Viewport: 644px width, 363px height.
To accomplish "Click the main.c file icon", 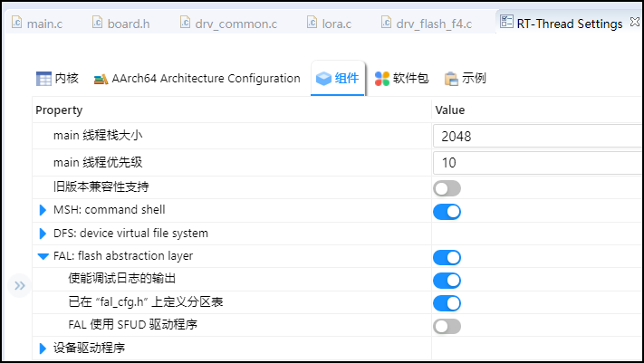I will pyautogui.click(x=17, y=22).
